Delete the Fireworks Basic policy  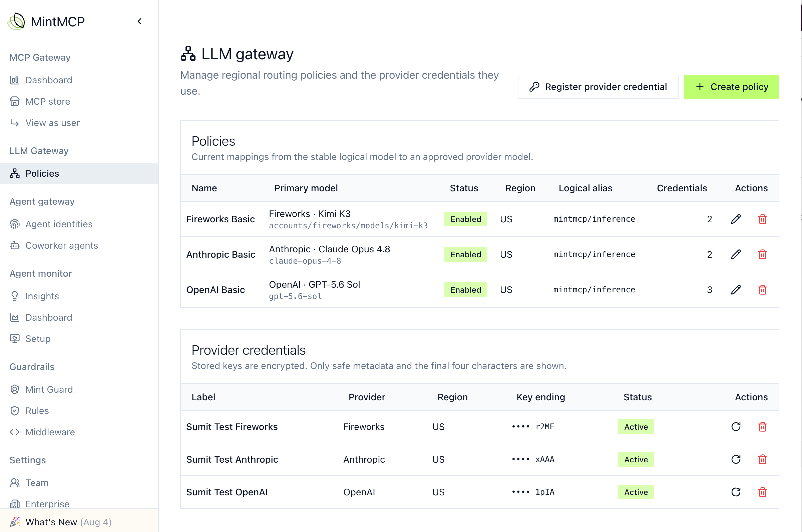coord(763,219)
